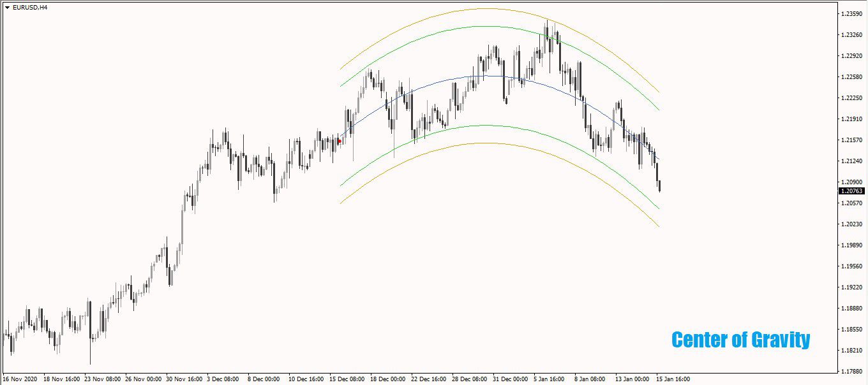Click the 1.21910 level on the price axis
868x385 pixels.
pos(852,119)
